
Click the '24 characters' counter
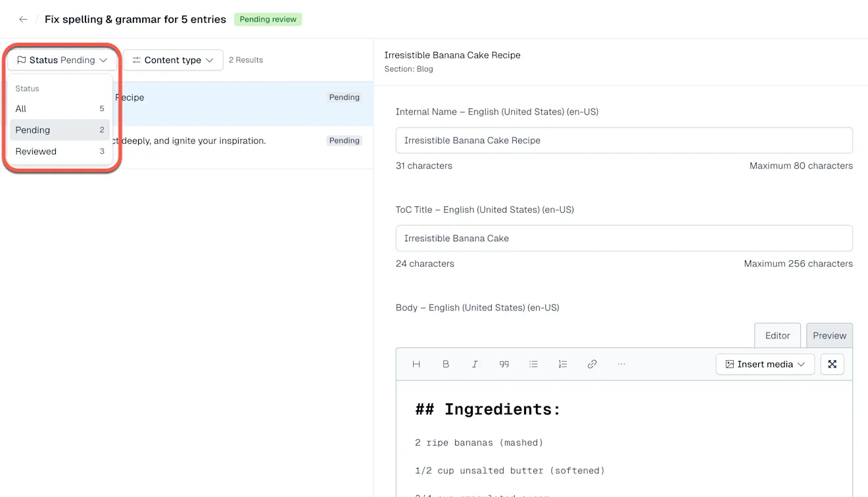[x=425, y=264]
